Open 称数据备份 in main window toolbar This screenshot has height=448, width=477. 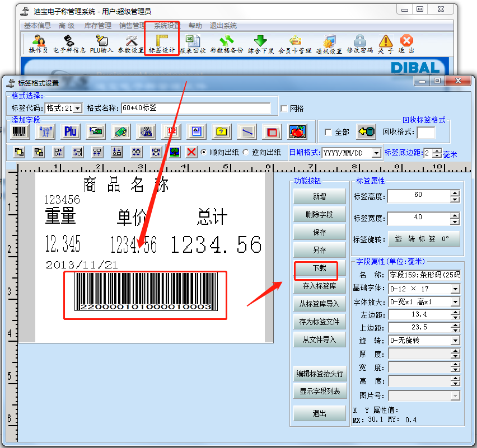pyautogui.click(x=227, y=44)
